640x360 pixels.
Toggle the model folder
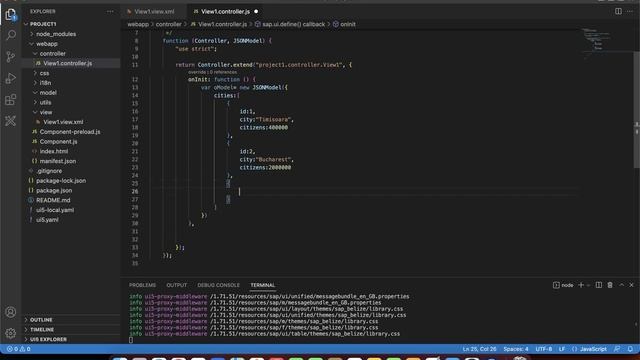pyautogui.click(x=48, y=93)
